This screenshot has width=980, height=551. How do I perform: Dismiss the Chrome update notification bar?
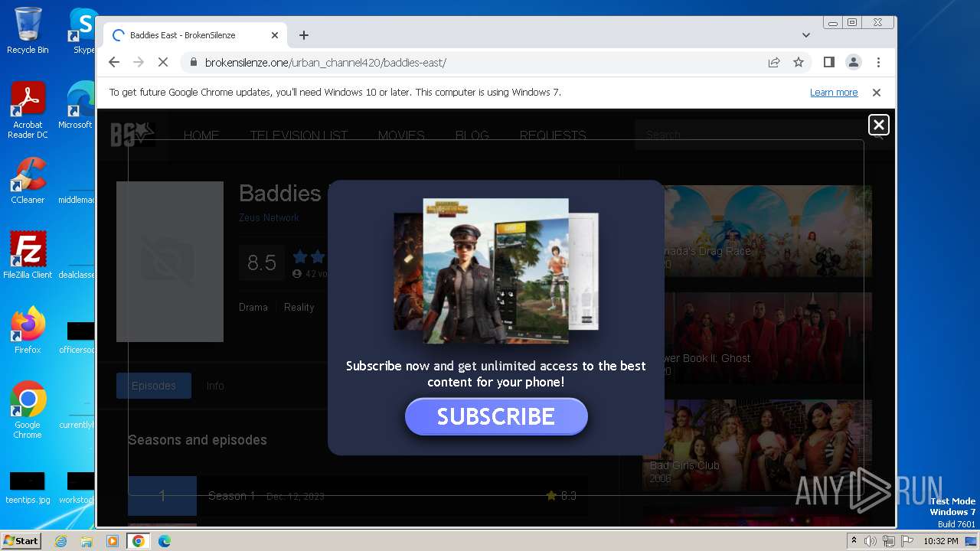coord(877,93)
